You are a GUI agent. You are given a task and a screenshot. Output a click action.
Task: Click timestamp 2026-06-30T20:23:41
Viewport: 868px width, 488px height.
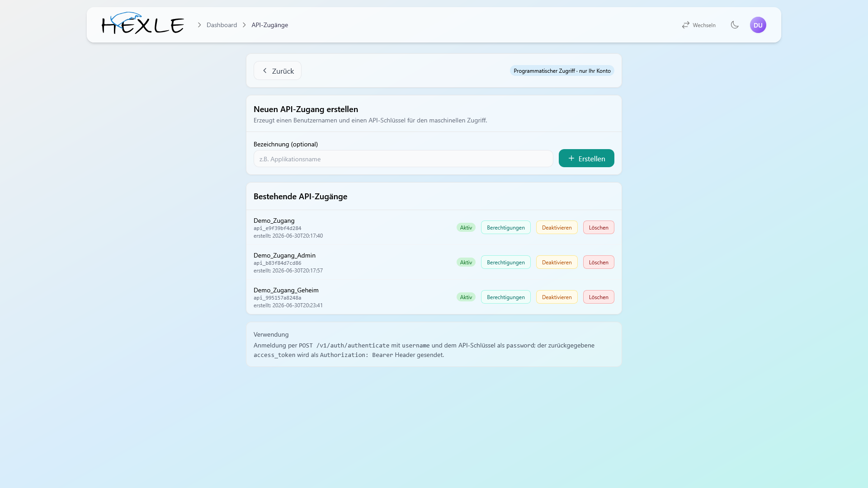point(297,305)
